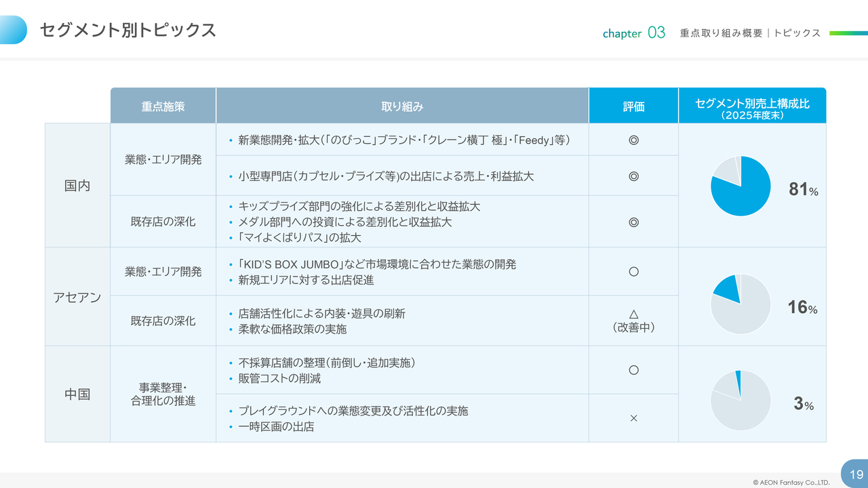Image resolution: width=868 pixels, height=488 pixels.
Task: Select the 中国 segment row label
Action: [77, 394]
